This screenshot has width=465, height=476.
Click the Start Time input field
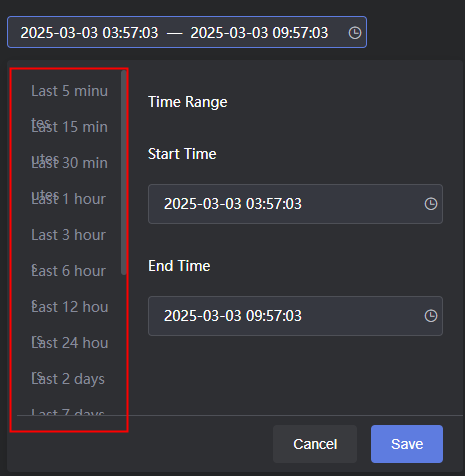[295, 204]
